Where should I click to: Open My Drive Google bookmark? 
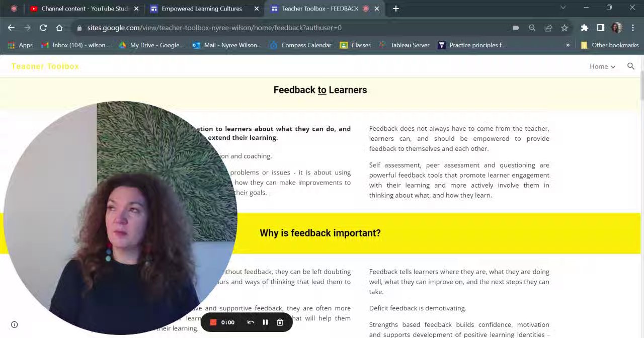[x=151, y=45]
